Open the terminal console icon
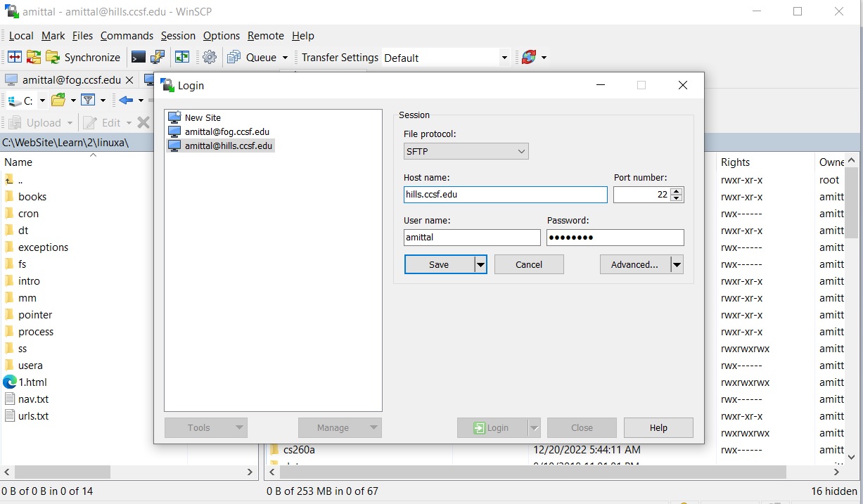The height and width of the screenshot is (504, 863). [139, 58]
